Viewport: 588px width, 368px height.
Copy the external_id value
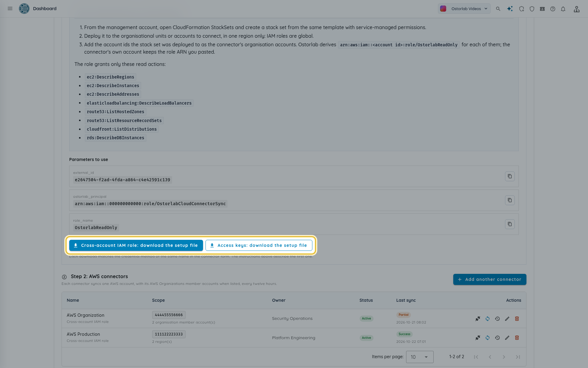[510, 176]
